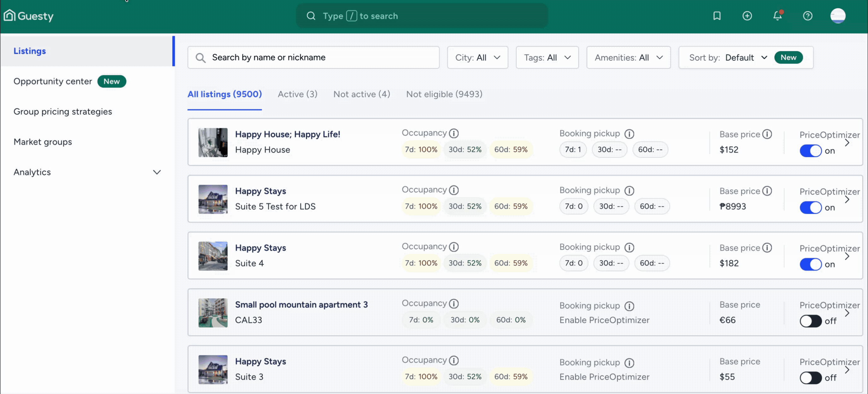
Task: Turn off PriceOptimizer for Happy House
Action: (810, 151)
